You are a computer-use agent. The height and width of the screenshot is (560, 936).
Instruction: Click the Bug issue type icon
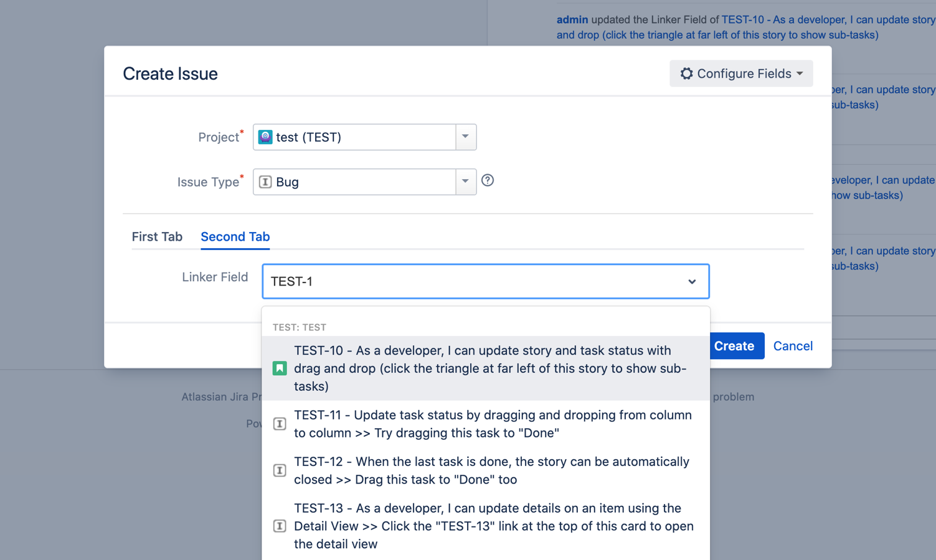coord(265,182)
